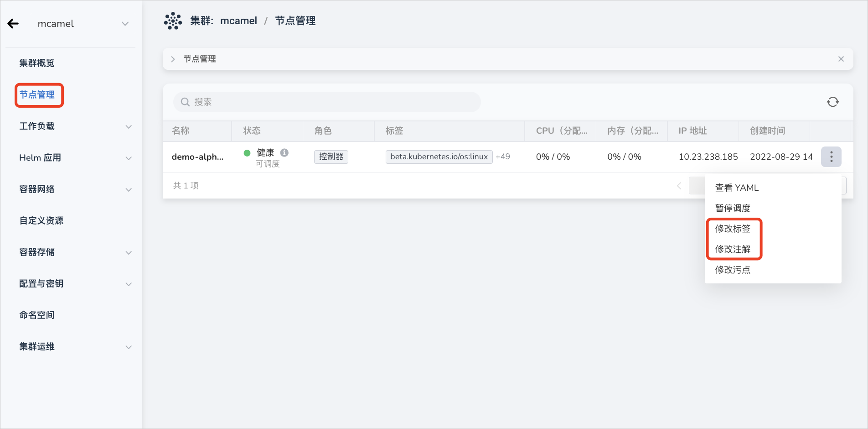Click the 搜索 search field
The image size is (868, 429).
[327, 102]
